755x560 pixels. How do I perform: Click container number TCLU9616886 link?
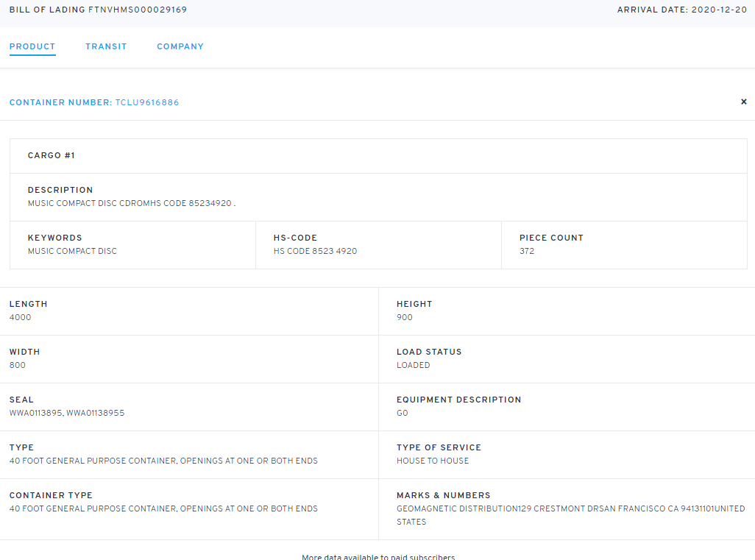point(146,102)
